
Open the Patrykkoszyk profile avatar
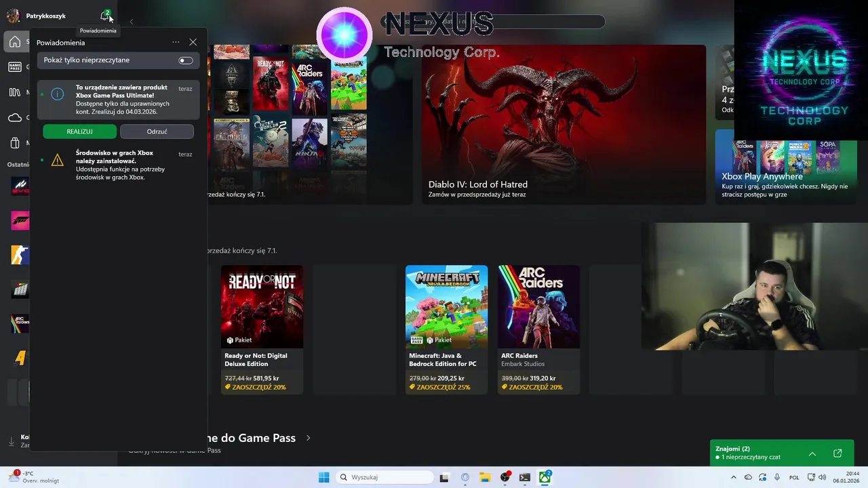pyautogui.click(x=13, y=16)
